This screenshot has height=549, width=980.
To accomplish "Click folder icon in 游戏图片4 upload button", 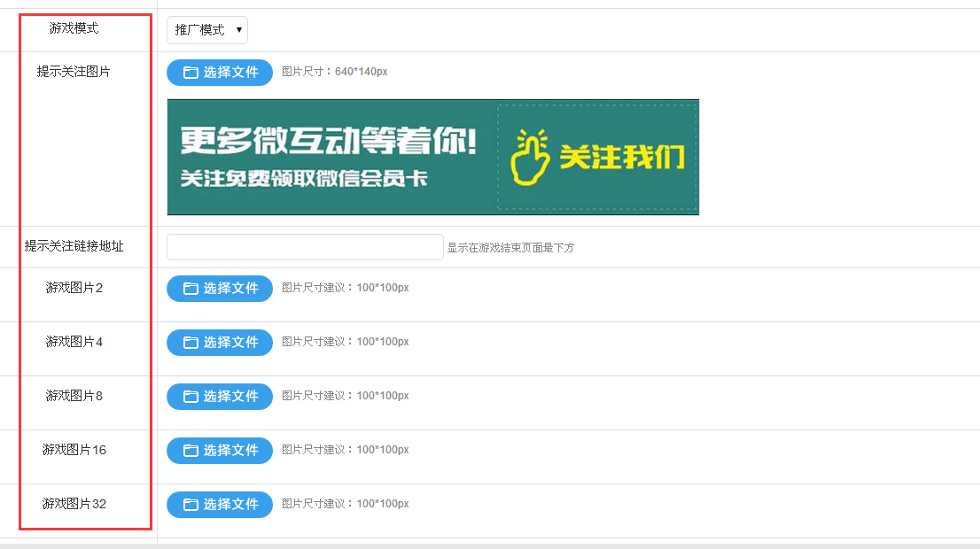I will [x=191, y=343].
